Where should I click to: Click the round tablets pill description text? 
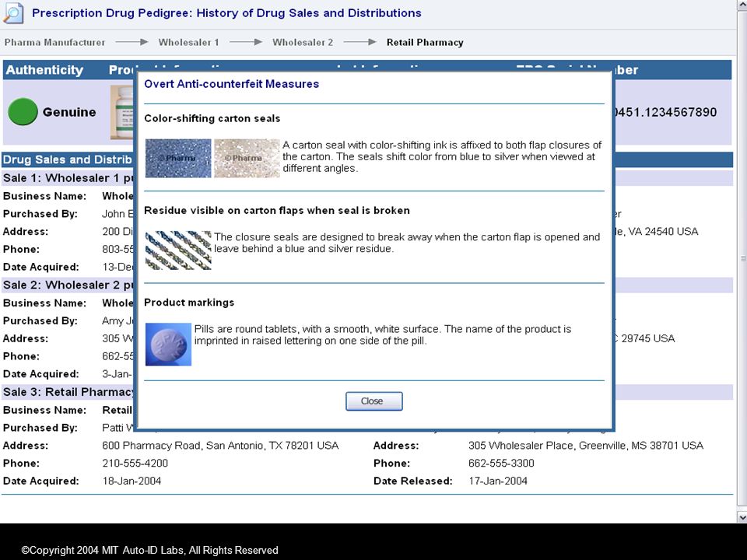tap(383, 334)
